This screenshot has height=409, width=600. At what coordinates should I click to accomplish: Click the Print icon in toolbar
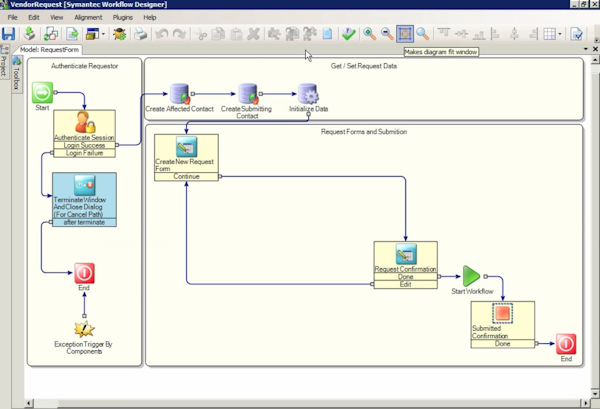[x=140, y=34]
